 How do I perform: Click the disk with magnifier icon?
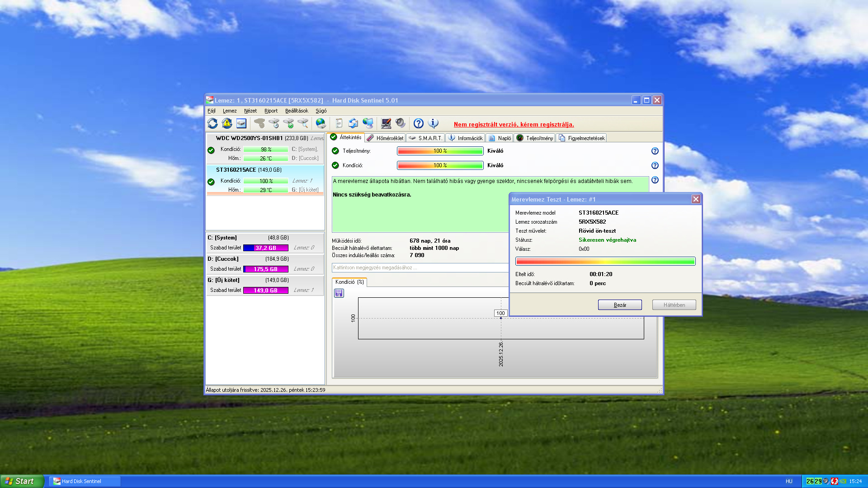303,123
